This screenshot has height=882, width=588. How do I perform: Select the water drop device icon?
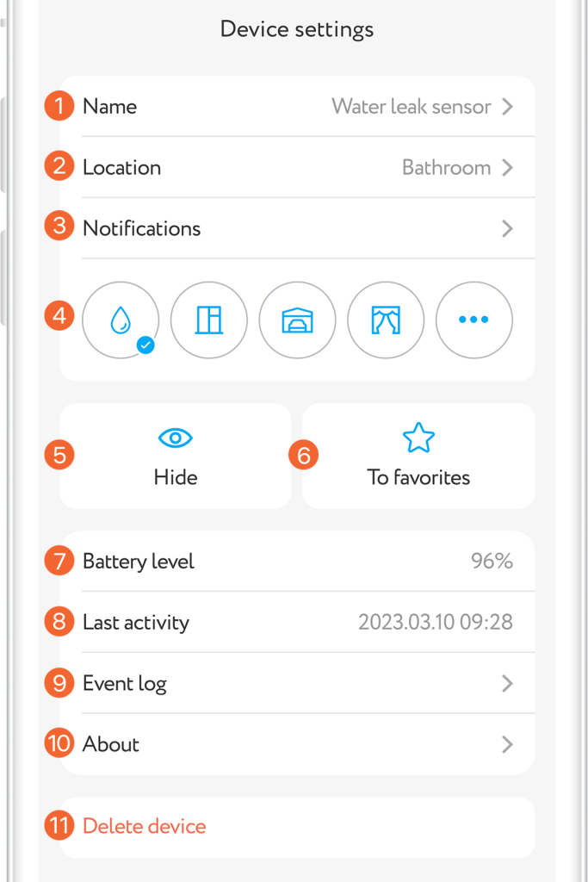121,320
